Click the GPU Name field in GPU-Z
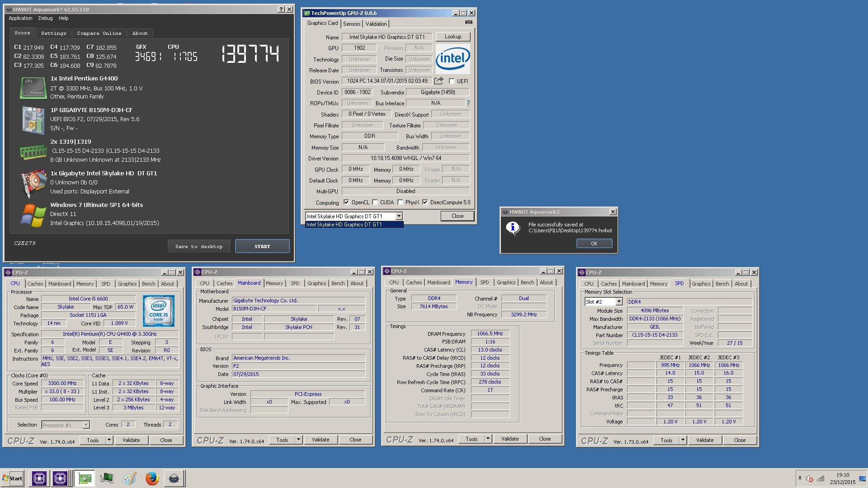The height and width of the screenshot is (488, 868). 387,37
